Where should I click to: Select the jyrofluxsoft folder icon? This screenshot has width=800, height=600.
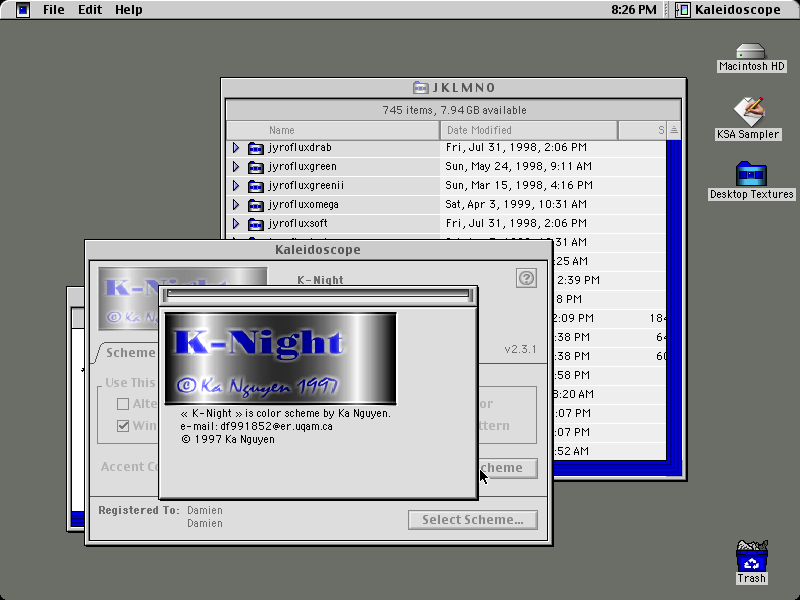pos(256,223)
